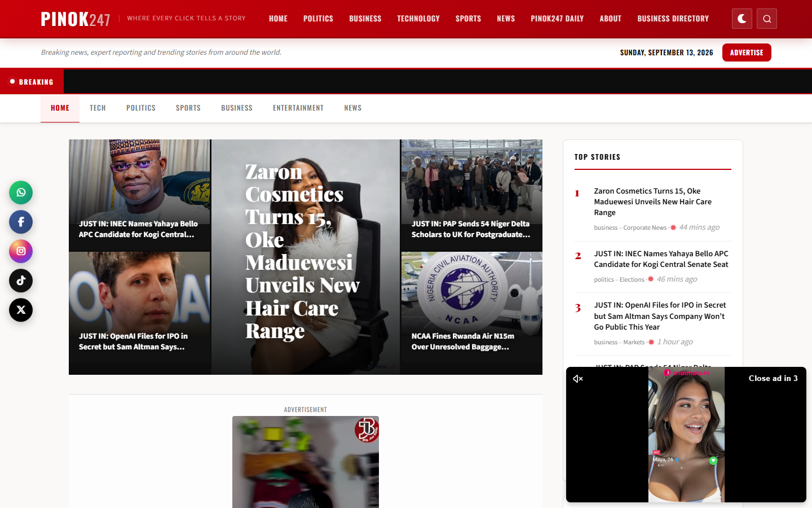Open top story 1 about Zaron Cosmetics

pyautogui.click(x=653, y=202)
